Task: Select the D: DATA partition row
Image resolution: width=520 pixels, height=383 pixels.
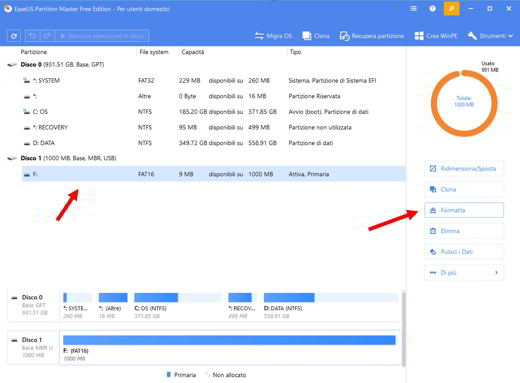Action: [213, 143]
